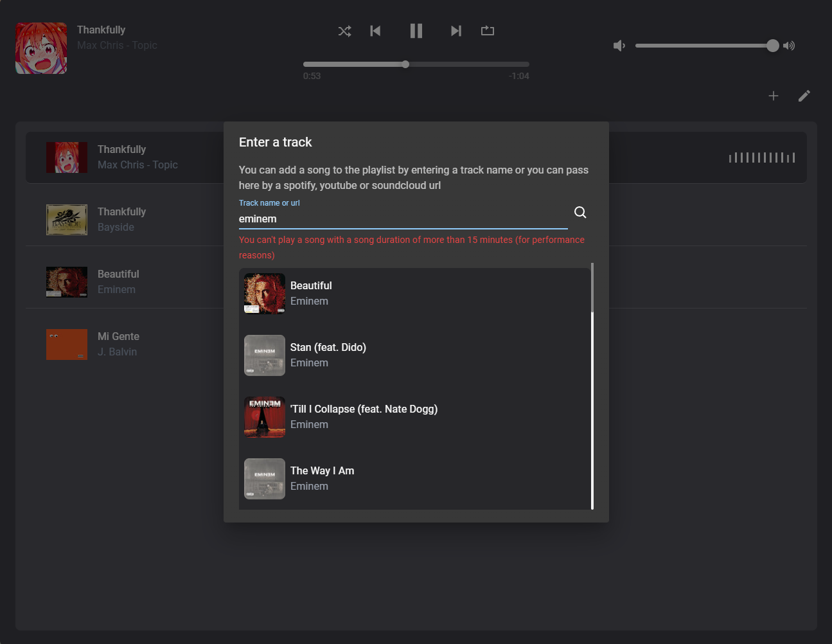Screen dimensions: 832x644
Task: Click the playing equalizer bars on Thankfully row
Action: tap(761, 157)
